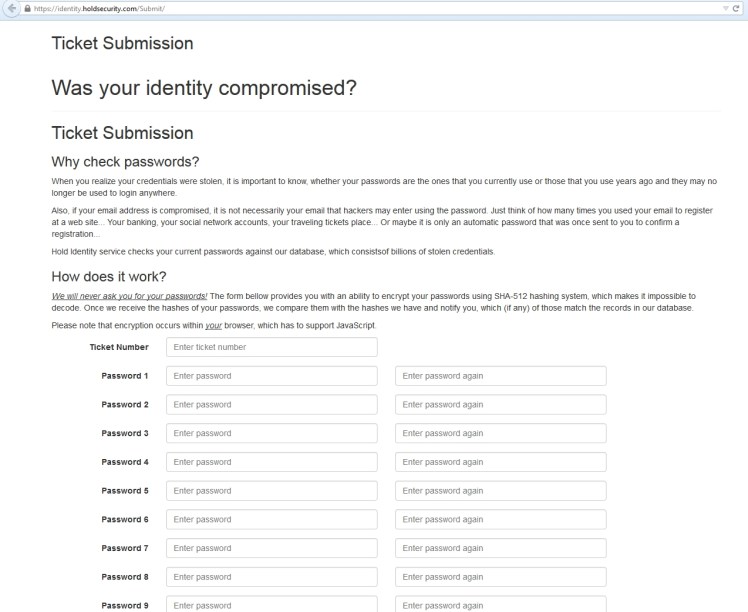Click the top Ticket Submission header
The height and width of the screenshot is (612, 748).
pos(122,43)
